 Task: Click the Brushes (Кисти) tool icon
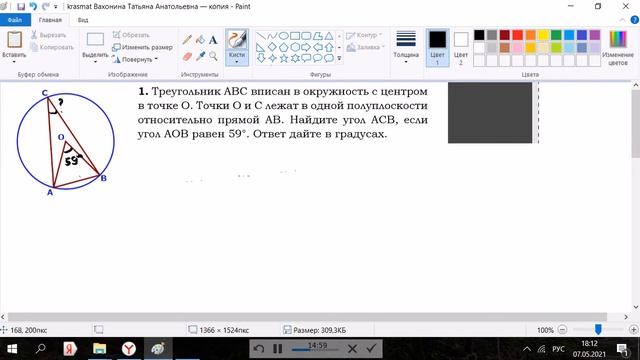tap(237, 40)
